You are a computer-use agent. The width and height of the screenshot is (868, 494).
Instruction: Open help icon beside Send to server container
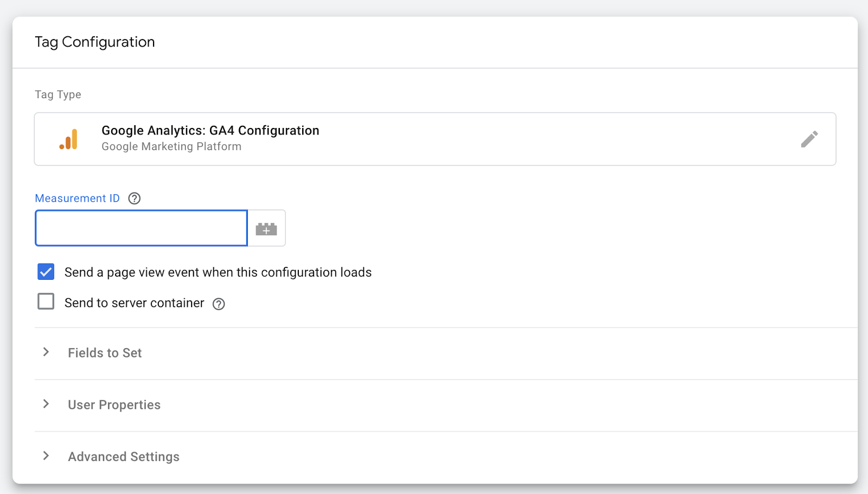219,304
